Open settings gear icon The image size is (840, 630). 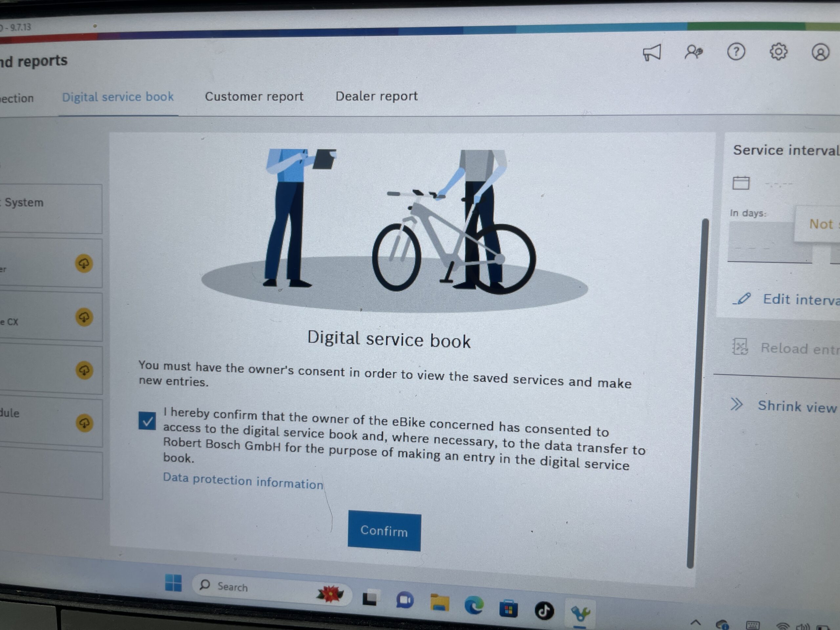tap(778, 52)
